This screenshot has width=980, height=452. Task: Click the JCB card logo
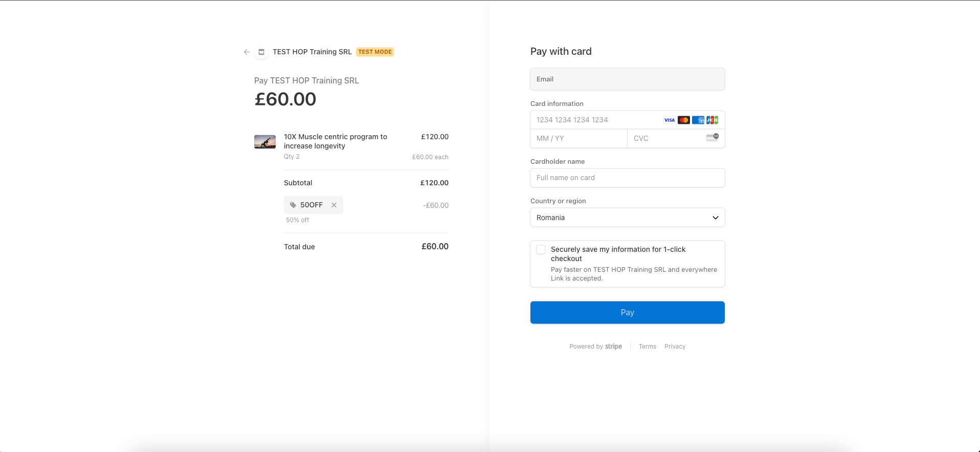[712, 120]
